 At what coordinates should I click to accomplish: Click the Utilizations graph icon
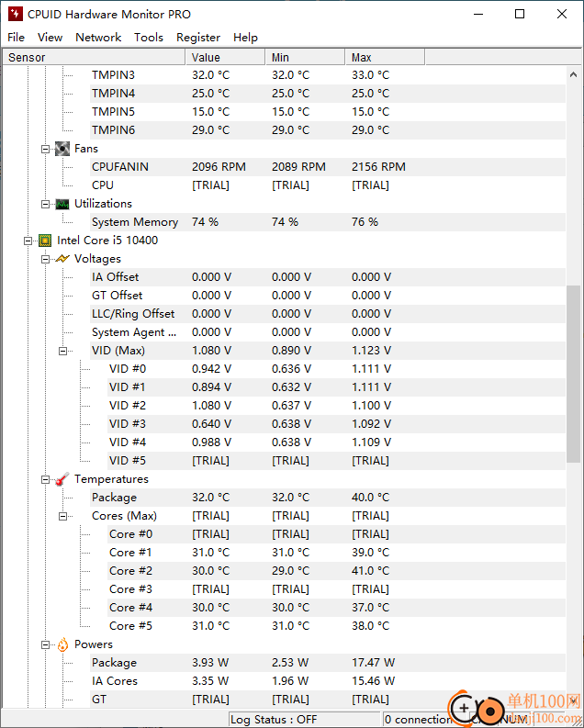[x=62, y=204]
